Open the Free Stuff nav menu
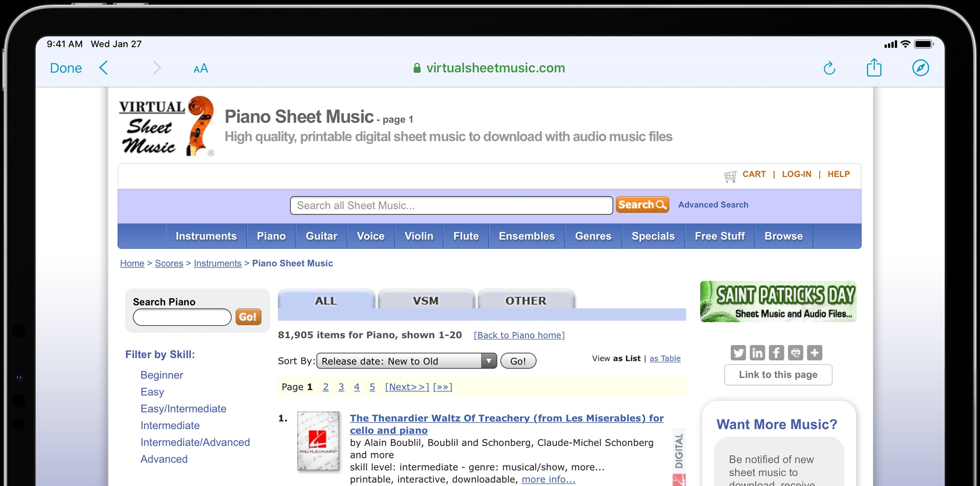980x486 pixels. pyautogui.click(x=720, y=236)
